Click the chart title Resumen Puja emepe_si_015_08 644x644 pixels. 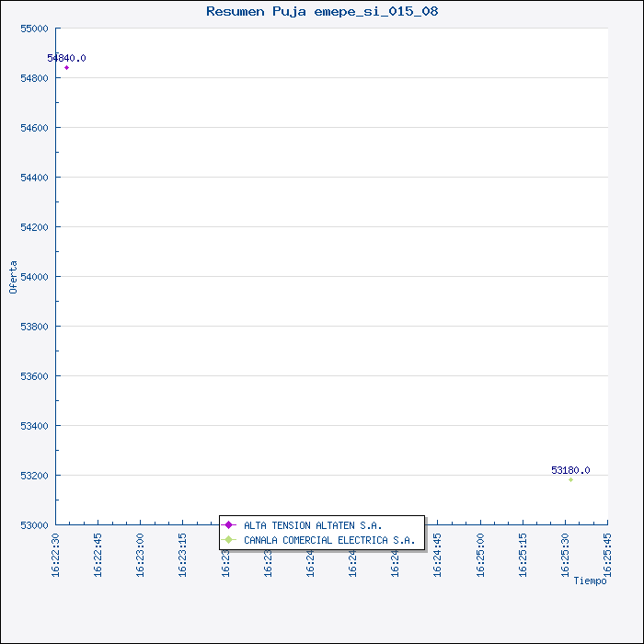pyautogui.click(x=322, y=12)
